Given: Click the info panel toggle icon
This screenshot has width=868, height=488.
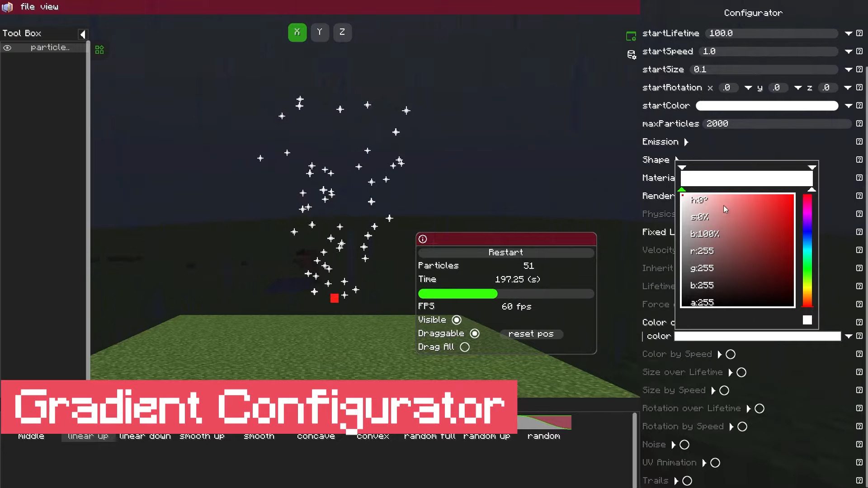Looking at the screenshot, I should pyautogui.click(x=423, y=238).
